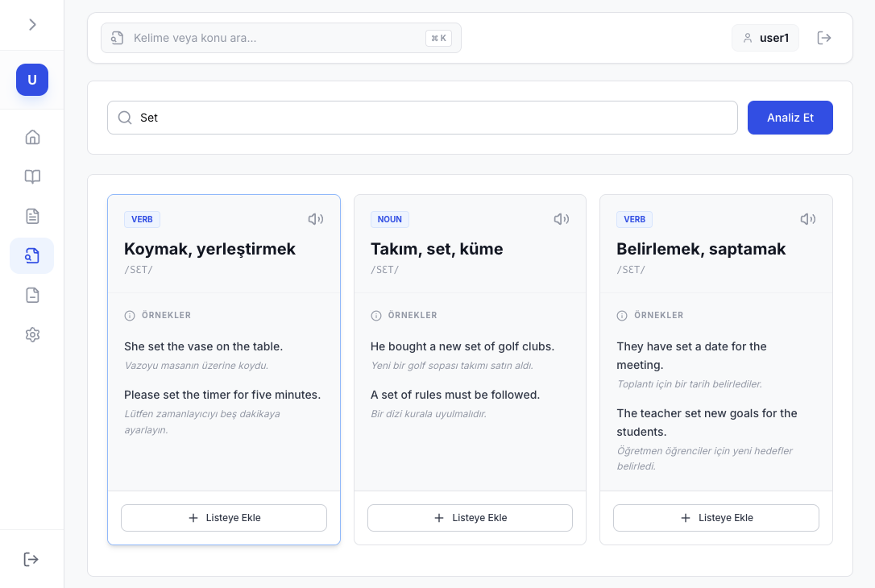Expand the sidebar with the chevron arrow
This screenshot has height=588, width=875.
pyautogui.click(x=32, y=24)
